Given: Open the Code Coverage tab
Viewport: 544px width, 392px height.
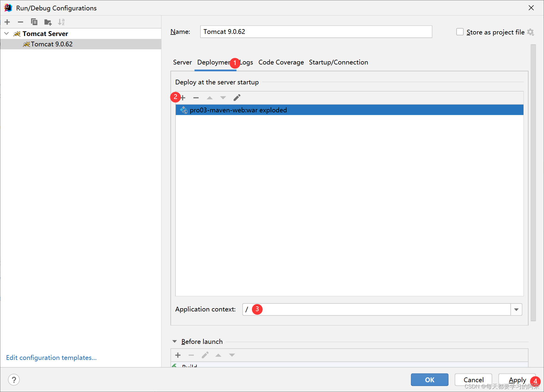Looking at the screenshot, I should click(x=281, y=62).
